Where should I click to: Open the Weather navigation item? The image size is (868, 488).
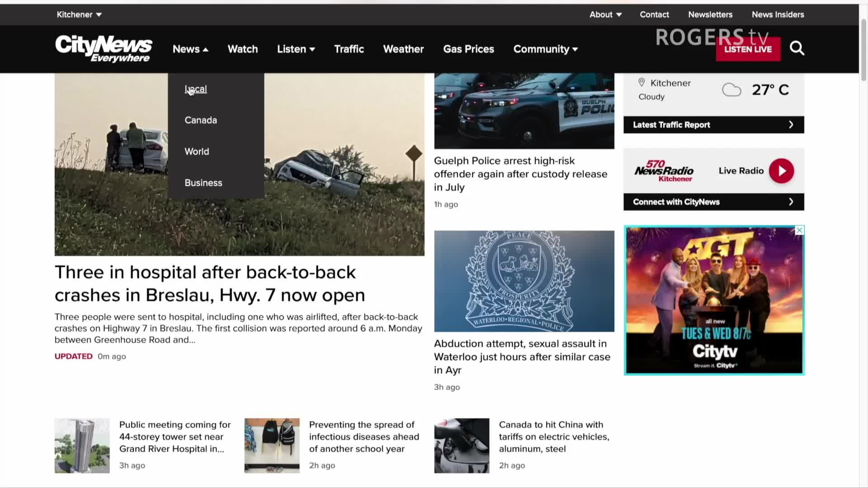click(x=403, y=49)
